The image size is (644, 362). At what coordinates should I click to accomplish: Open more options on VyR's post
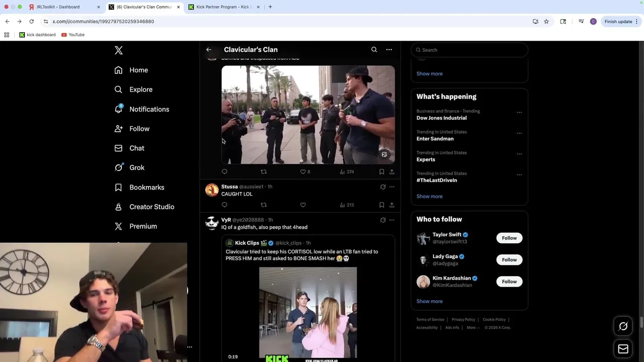pyautogui.click(x=392, y=220)
